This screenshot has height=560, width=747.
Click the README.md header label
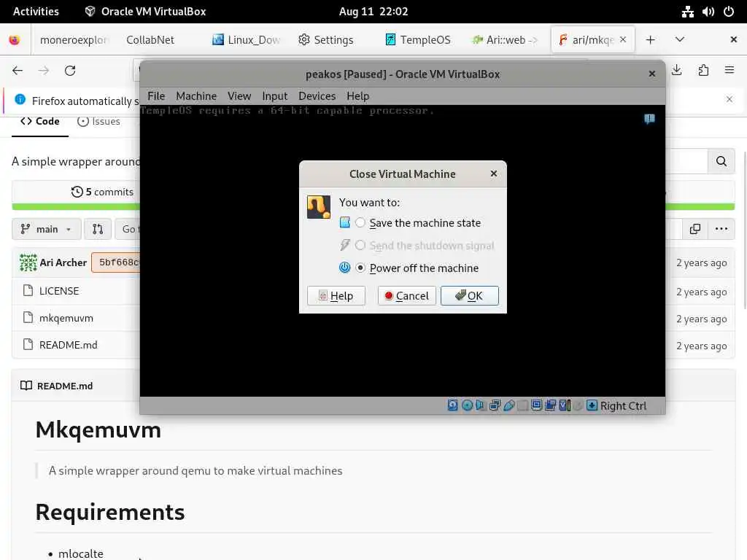coord(65,386)
